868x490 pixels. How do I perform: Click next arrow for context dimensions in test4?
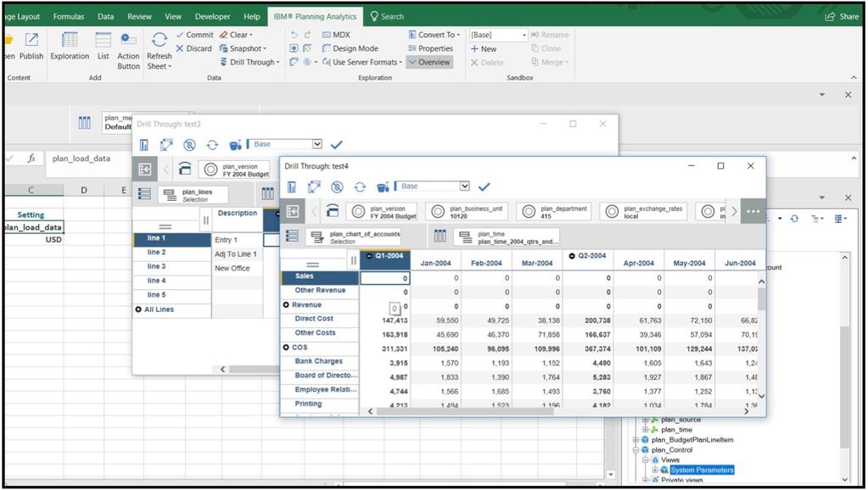tap(734, 211)
